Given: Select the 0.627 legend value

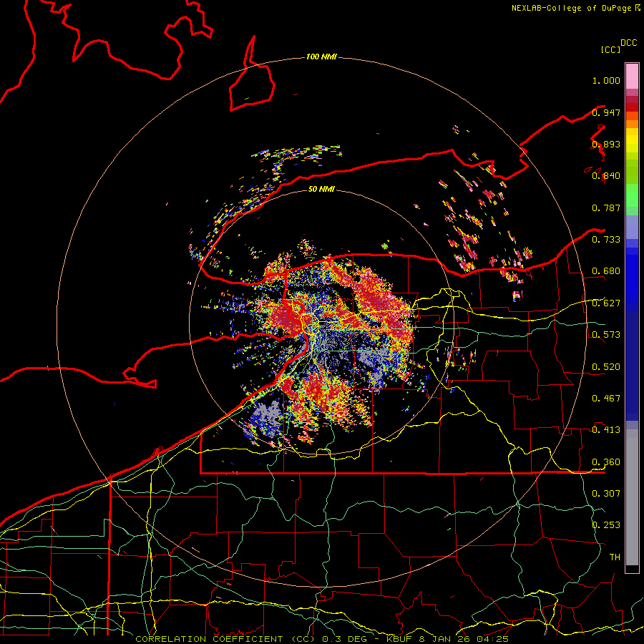Looking at the screenshot, I should (606, 303).
